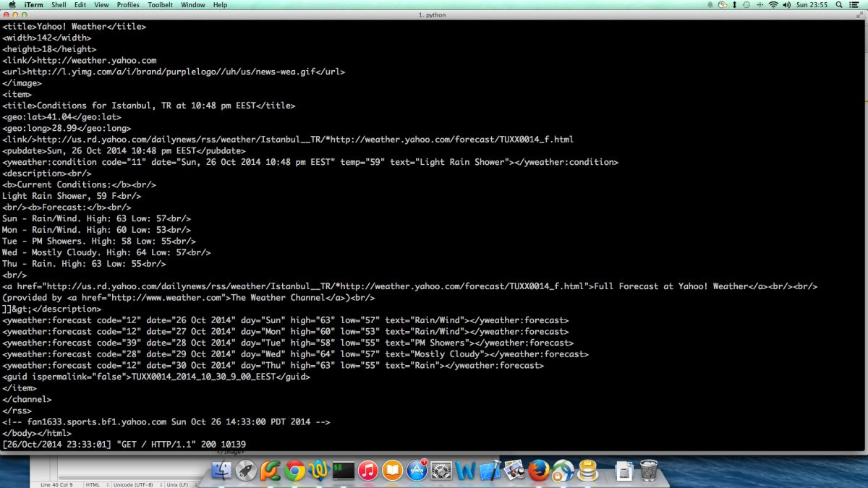Click the geo:lat 41.04 line
Image resolution: width=868 pixels, height=488 pixels.
click(x=61, y=116)
